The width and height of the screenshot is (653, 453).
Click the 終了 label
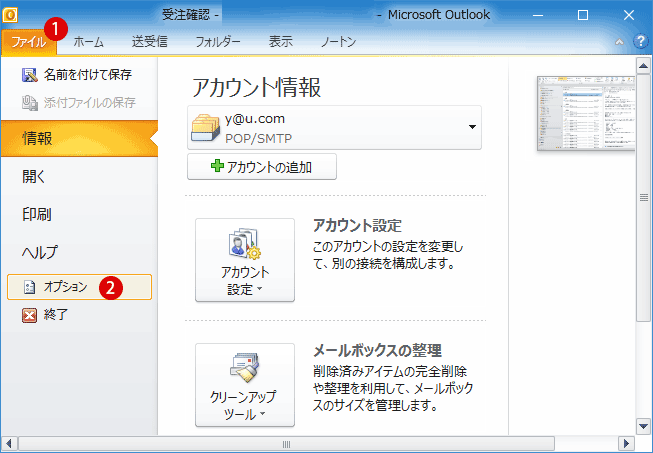[56, 315]
